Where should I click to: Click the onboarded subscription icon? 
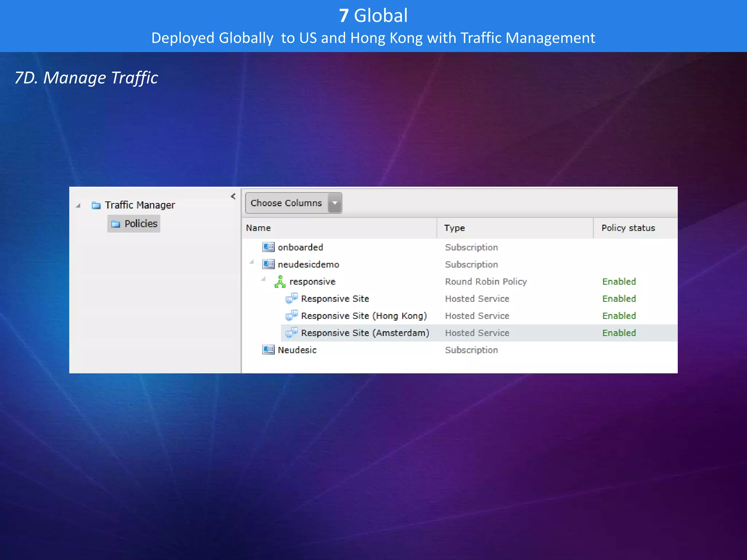coord(268,247)
